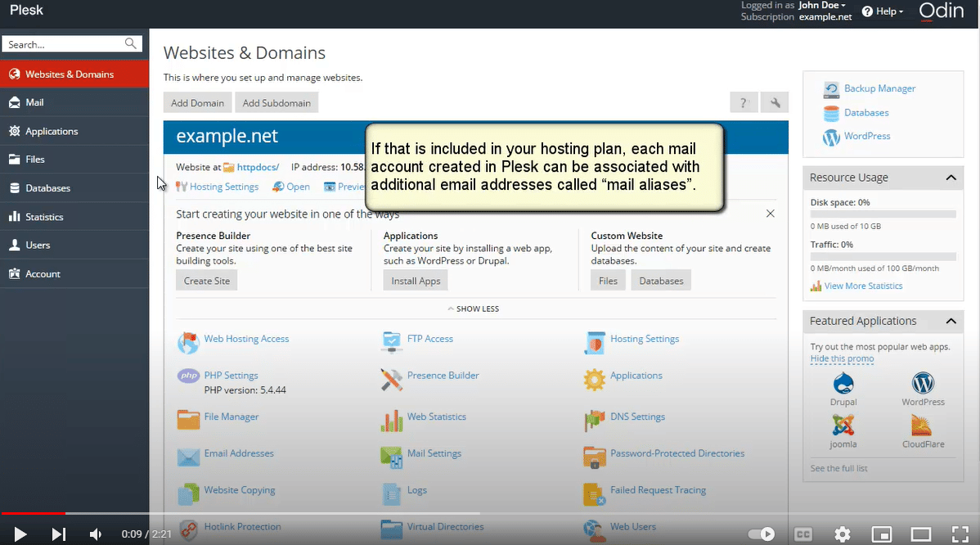Click the Backup Manager icon

(x=831, y=89)
